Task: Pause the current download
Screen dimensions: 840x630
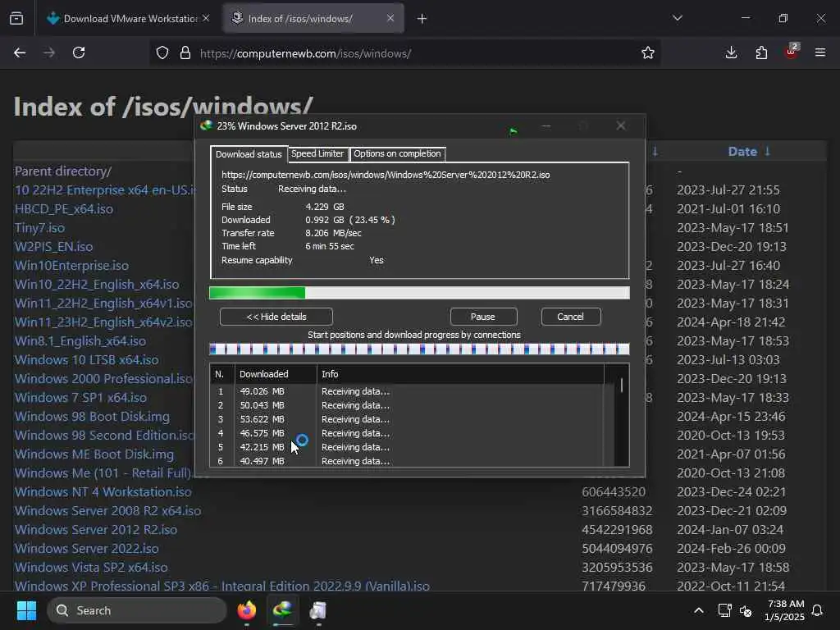Action: pyautogui.click(x=483, y=317)
